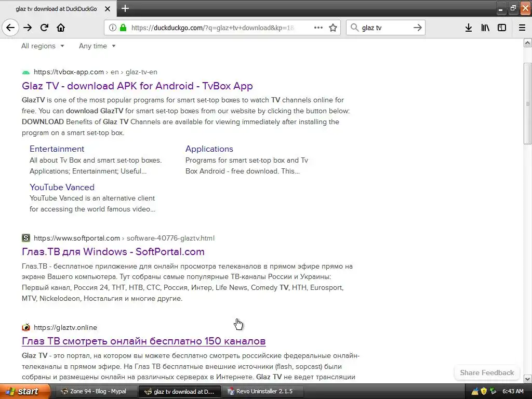Click the security shield tray icon
Image resolution: width=532 pixels, height=399 pixels.
pos(484,391)
